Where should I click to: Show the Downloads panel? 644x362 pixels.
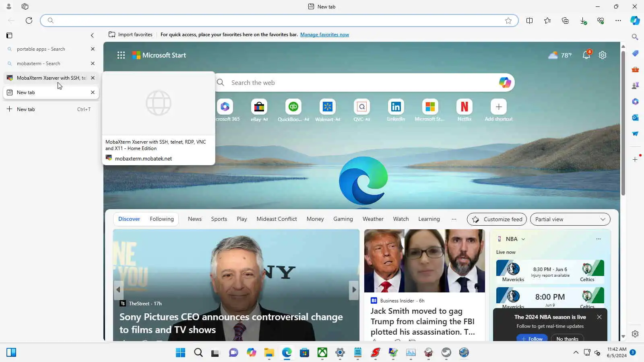[x=583, y=21]
